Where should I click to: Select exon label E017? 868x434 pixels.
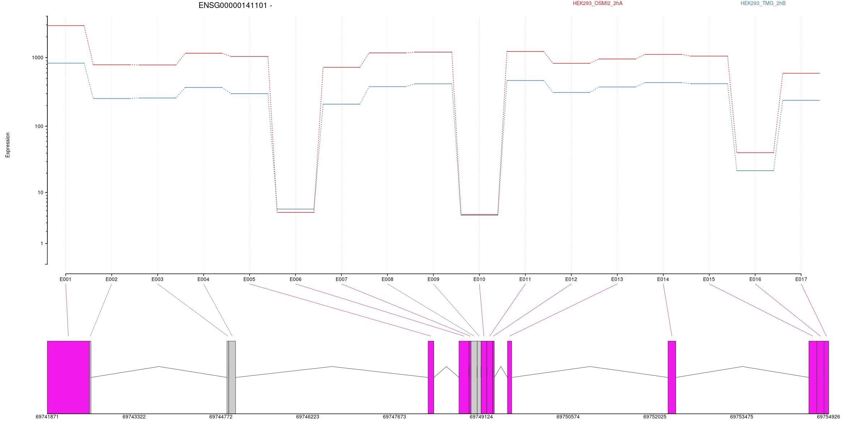click(x=801, y=279)
